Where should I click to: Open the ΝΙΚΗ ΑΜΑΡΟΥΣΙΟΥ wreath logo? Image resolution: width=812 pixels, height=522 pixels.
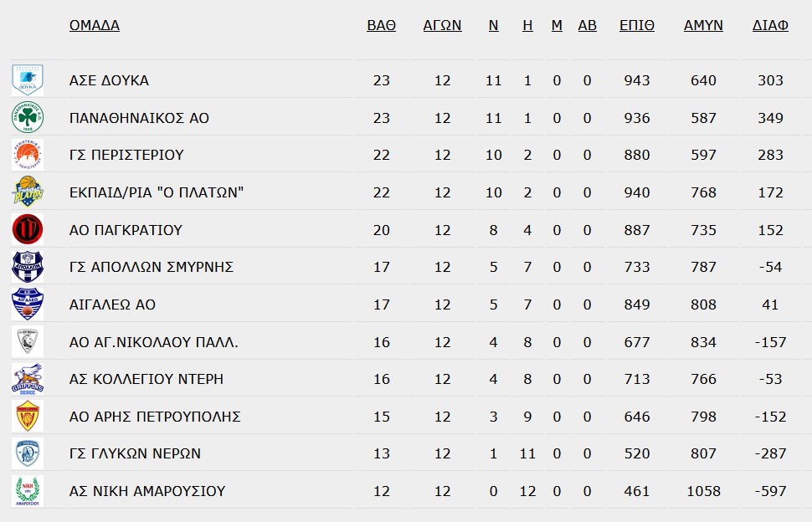(x=28, y=490)
